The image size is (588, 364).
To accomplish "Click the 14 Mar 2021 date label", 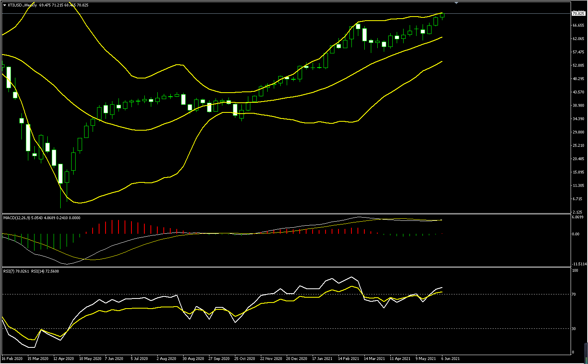I will coord(374,359).
